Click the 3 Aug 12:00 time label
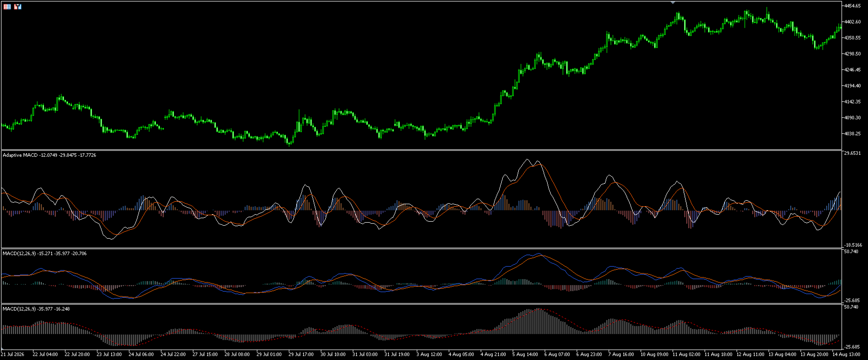Image resolution: width=868 pixels, height=360 pixels. pos(429,355)
